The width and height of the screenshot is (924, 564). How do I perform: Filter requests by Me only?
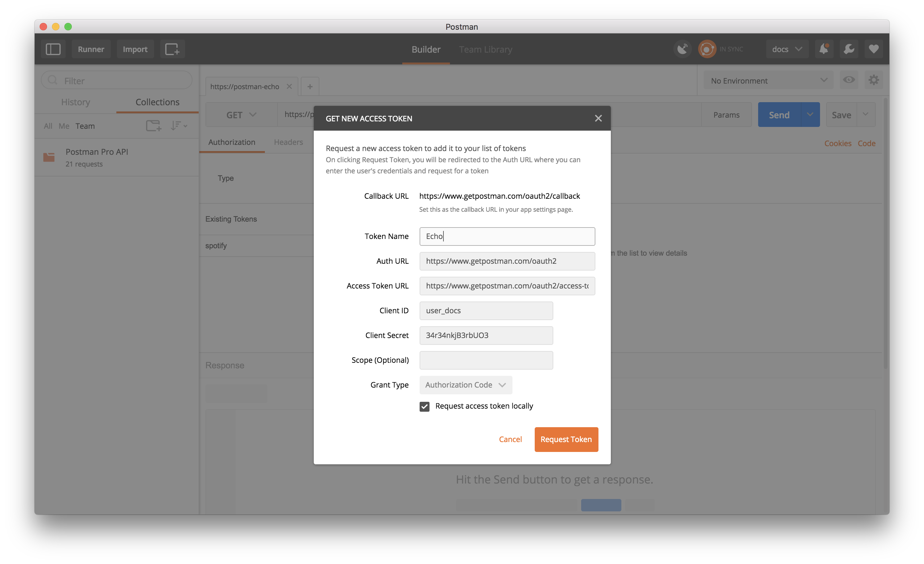(63, 126)
